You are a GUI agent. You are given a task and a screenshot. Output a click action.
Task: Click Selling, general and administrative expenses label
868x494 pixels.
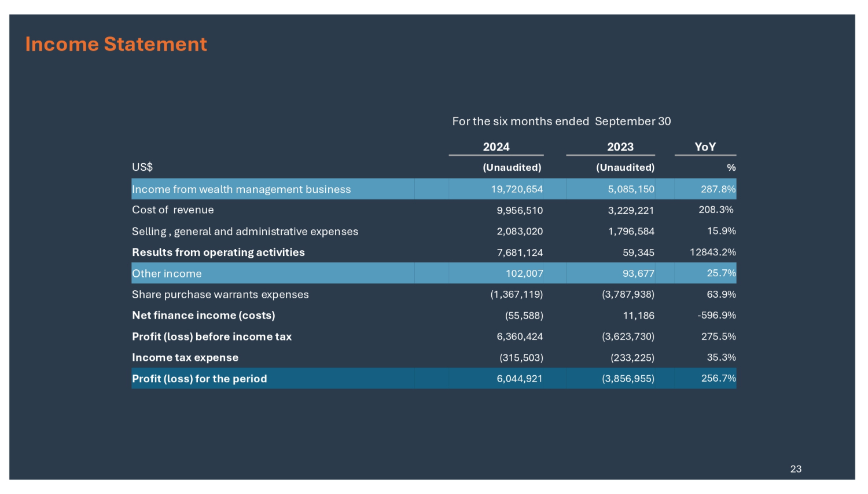(x=245, y=232)
